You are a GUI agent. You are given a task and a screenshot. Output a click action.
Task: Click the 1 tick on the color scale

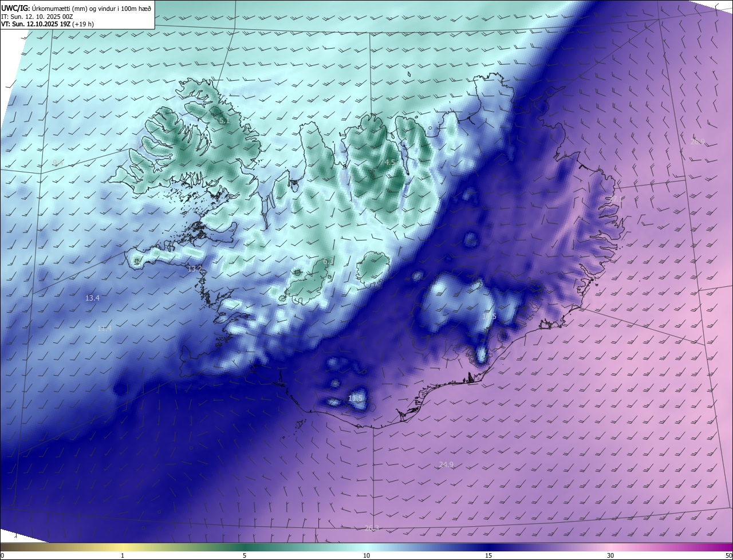pos(123,556)
